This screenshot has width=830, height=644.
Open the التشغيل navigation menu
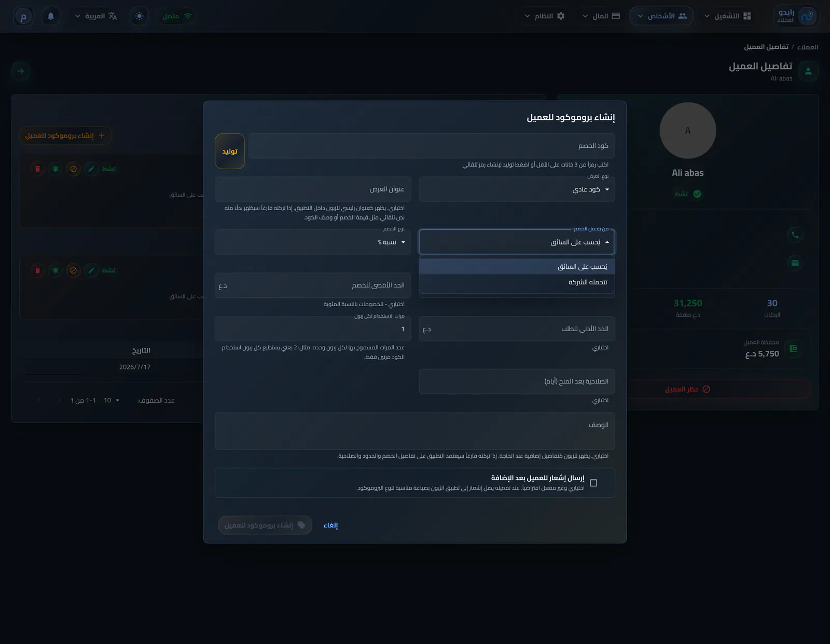(x=727, y=16)
